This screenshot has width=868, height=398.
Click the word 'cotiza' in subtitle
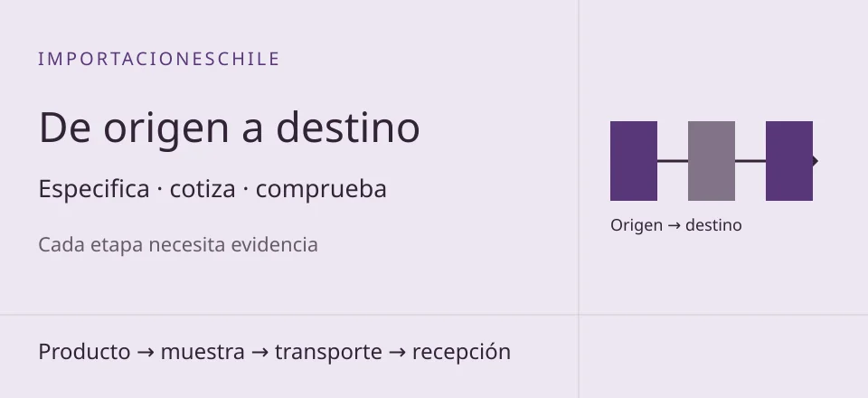coord(203,189)
